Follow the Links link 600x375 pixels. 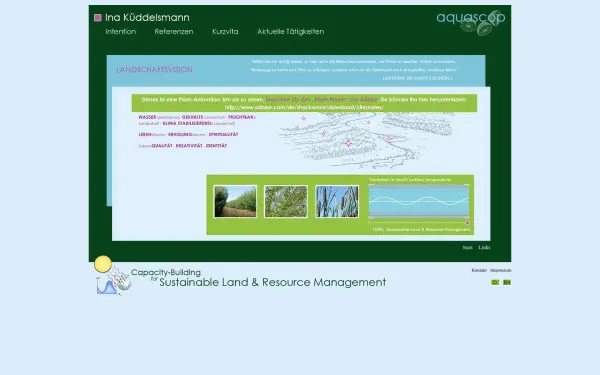484,248
